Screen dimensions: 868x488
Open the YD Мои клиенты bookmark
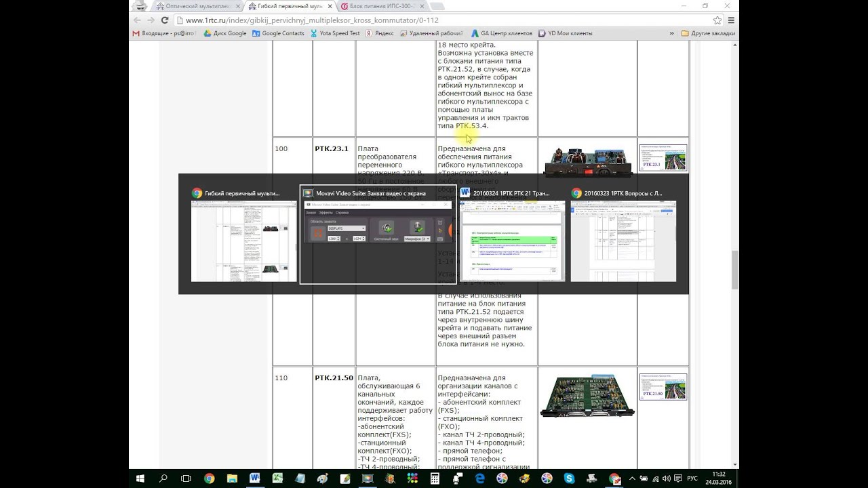(x=565, y=33)
